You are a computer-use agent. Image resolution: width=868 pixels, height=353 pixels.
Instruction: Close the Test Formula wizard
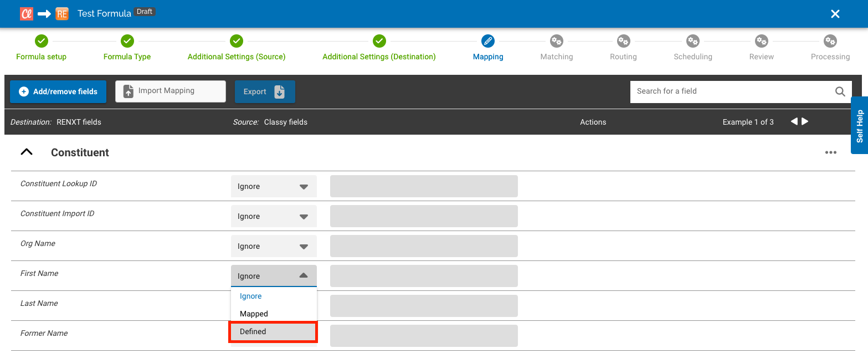click(835, 14)
